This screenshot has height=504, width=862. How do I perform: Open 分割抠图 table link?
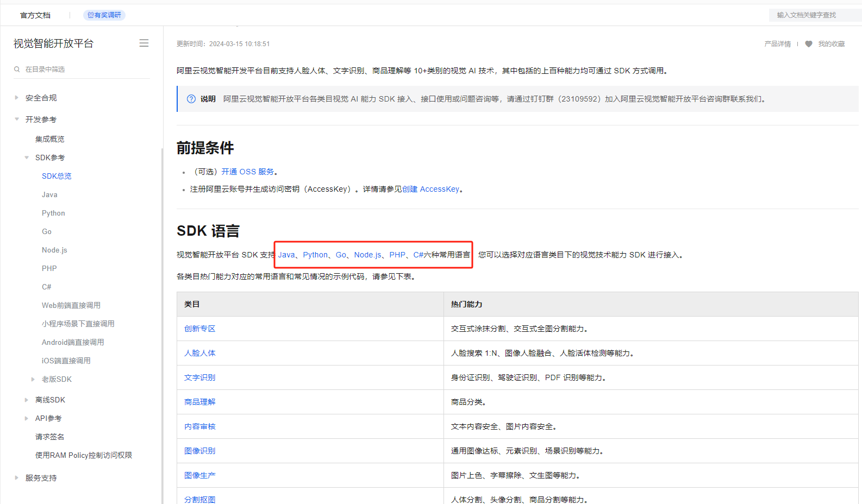click(200, 500)
